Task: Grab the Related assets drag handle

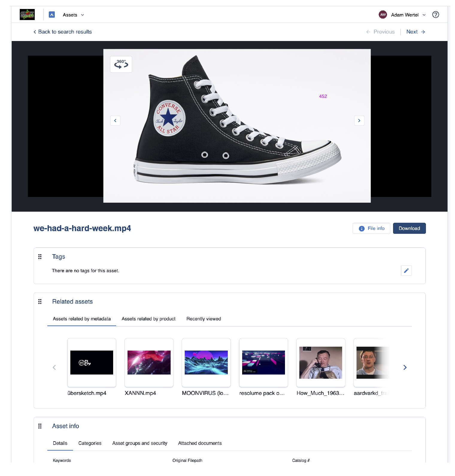Action: pos(40,301)
